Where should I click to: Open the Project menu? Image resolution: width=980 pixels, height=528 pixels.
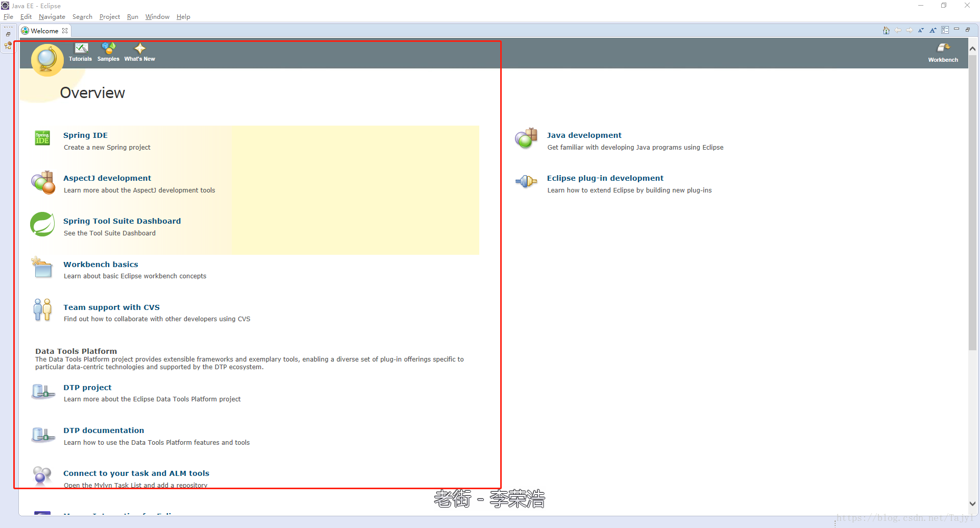click(110, 17)
